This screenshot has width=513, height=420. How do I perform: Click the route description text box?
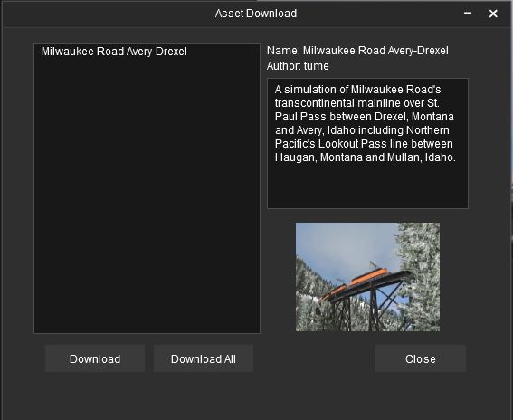[x=367, y=143]
